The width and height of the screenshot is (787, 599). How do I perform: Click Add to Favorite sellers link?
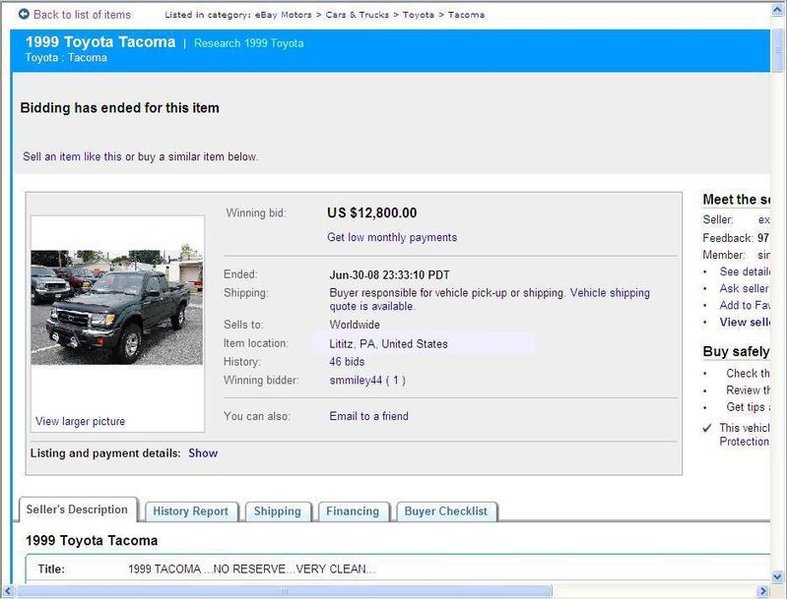tap(744, 305)
